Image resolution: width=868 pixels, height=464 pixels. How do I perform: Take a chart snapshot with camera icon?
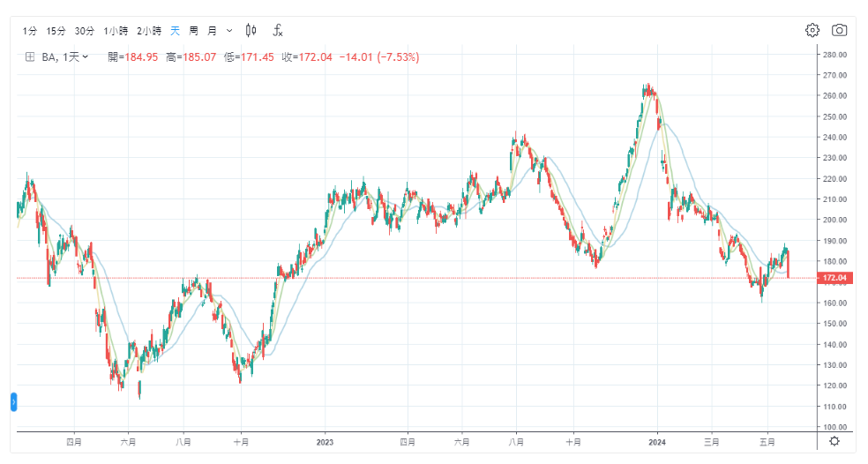click(x=839, y=30)
